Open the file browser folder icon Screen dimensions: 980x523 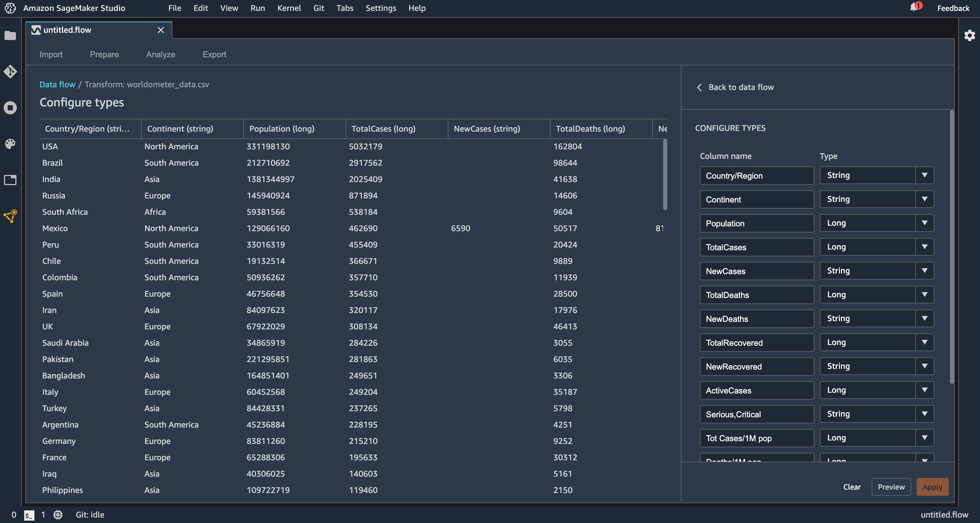pyautogui.click(x=10, y=36)
